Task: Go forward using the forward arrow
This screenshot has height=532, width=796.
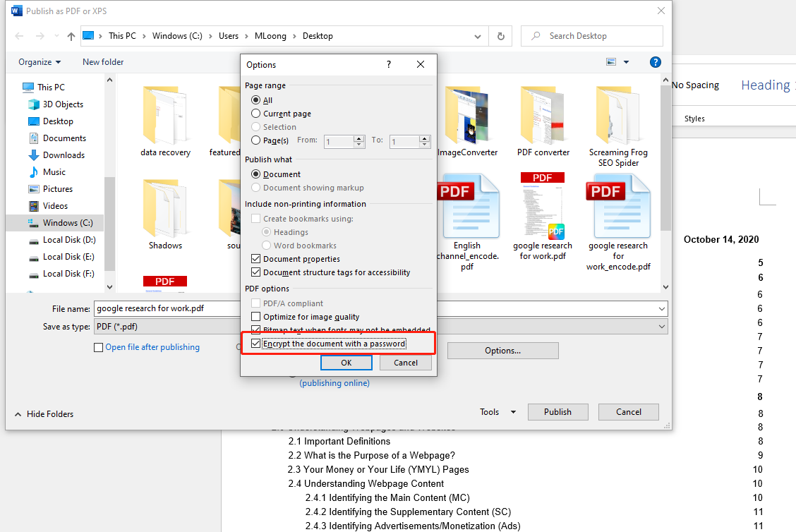Action: pos(40,36)
